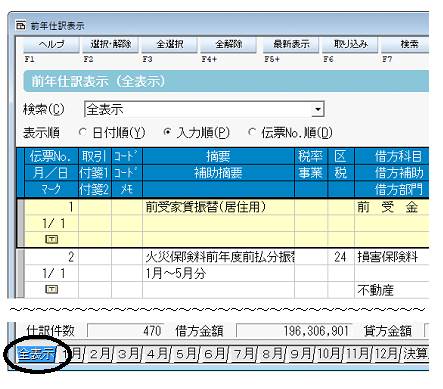Click 借方部門 column header
The height and width of the screenshot is (389, 443).
coord(392,189)
